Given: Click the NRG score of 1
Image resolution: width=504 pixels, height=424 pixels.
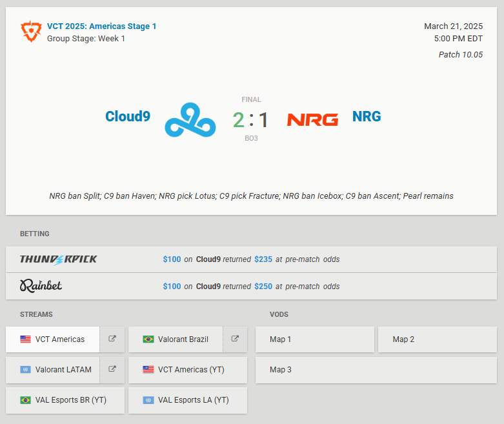Looking at the screenshot, I should pos(263,120).
